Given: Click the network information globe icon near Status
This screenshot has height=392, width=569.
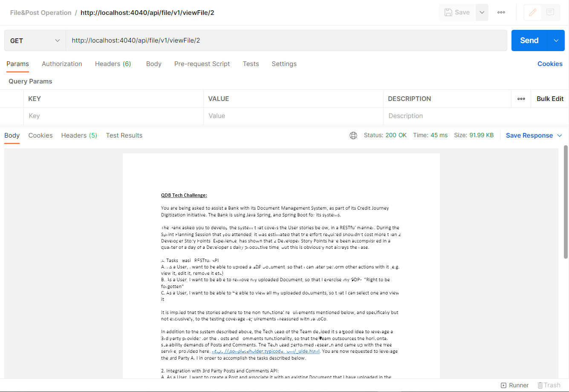Looking at the screenshot, I should click(x=353, y=135).
